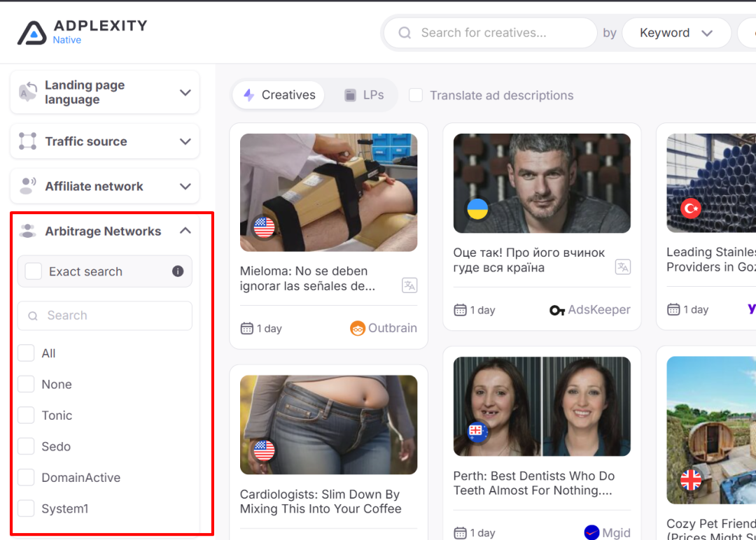Screen dimensions: 756x540
Task: Click the translate icon on Ukrainian ad
Action: 623,267
